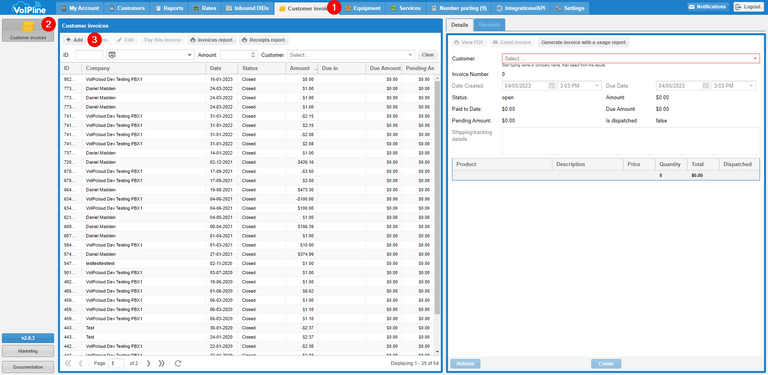Viewport: 768px width, 375px height.
Task: Expand the Date Created time dropdown
Action: point(597,86)
